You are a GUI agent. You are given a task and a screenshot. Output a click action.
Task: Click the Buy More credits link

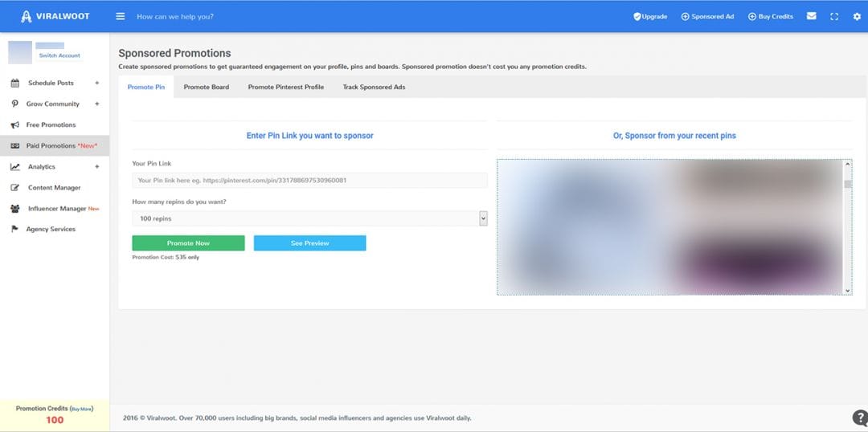pyautogui.click(x=81, y=410)
